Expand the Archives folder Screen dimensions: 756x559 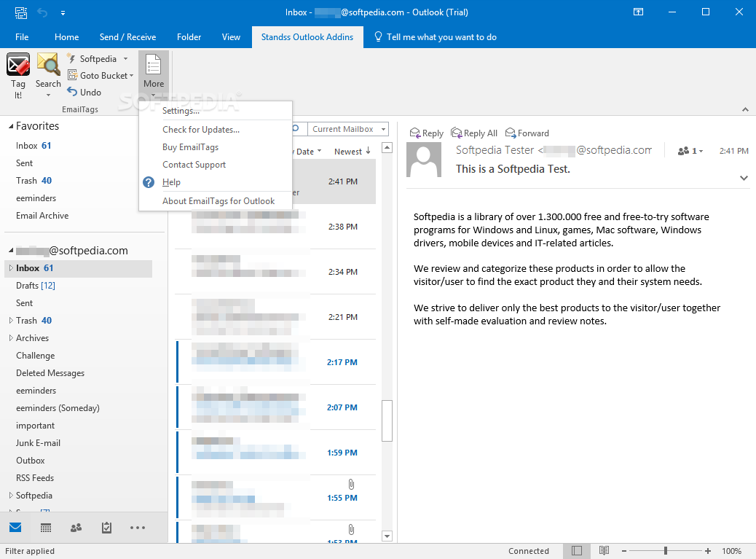point(11,337)
